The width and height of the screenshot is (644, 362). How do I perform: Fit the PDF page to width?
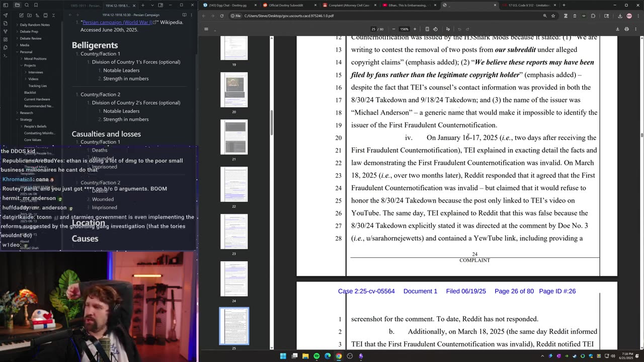(427, 29)
